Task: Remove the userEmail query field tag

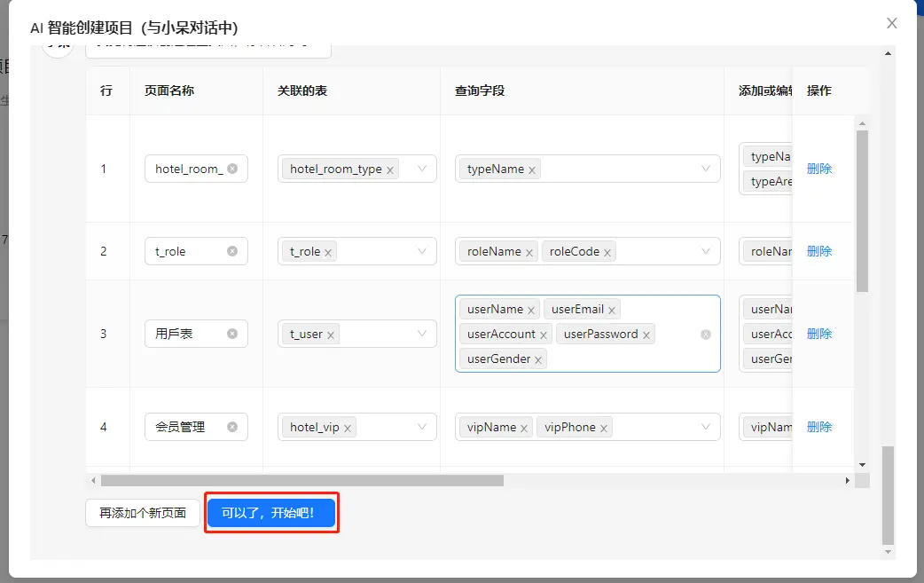Action: coord(612,310)
